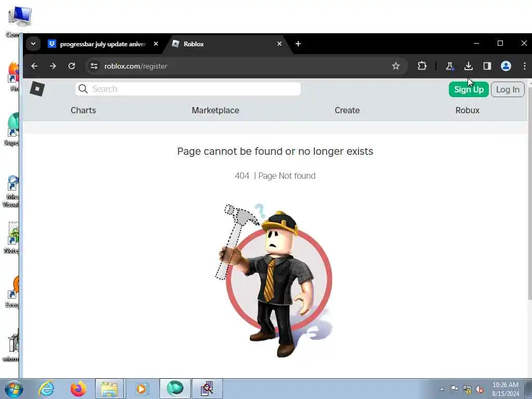532x399 pixels.
Task: Open the Robux menu item
Action: (x=467, y=110)
